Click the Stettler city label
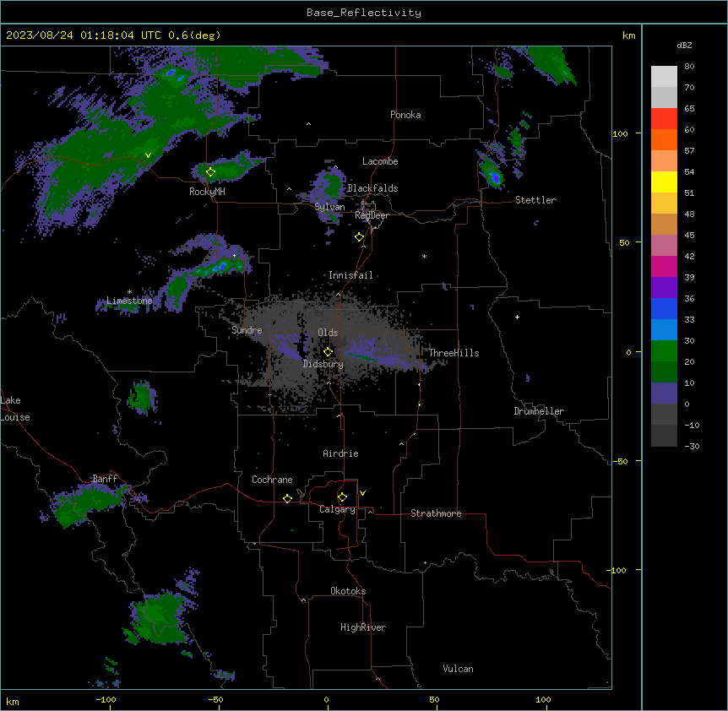728x711 pixels. coord(535,200)
